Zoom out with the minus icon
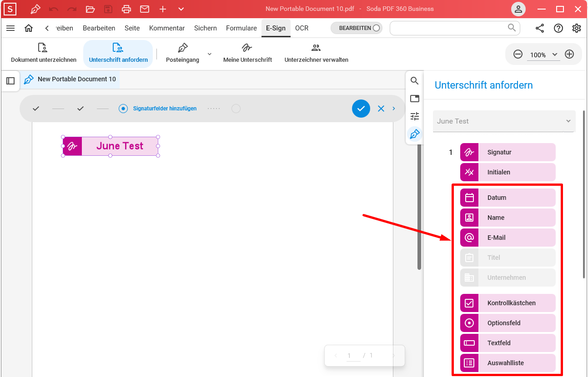Screen dimensions: 588x377 click(518, 55)
